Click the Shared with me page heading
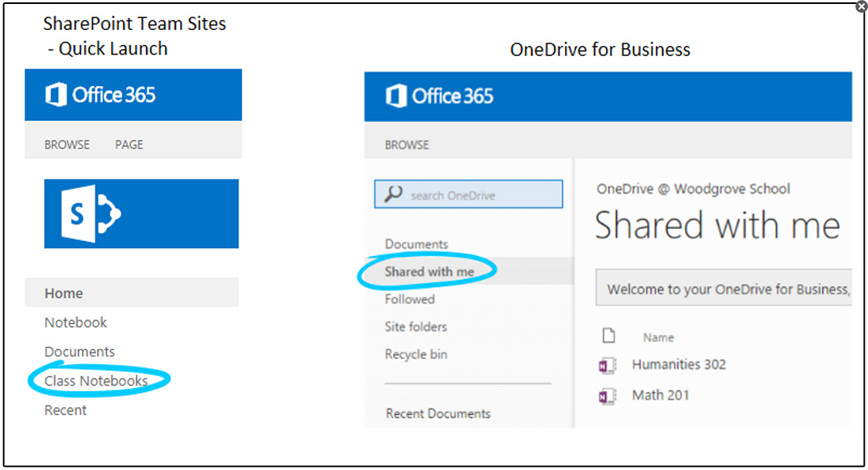The image size is (868, 470). pyautogui.click(x=717, y=226)
